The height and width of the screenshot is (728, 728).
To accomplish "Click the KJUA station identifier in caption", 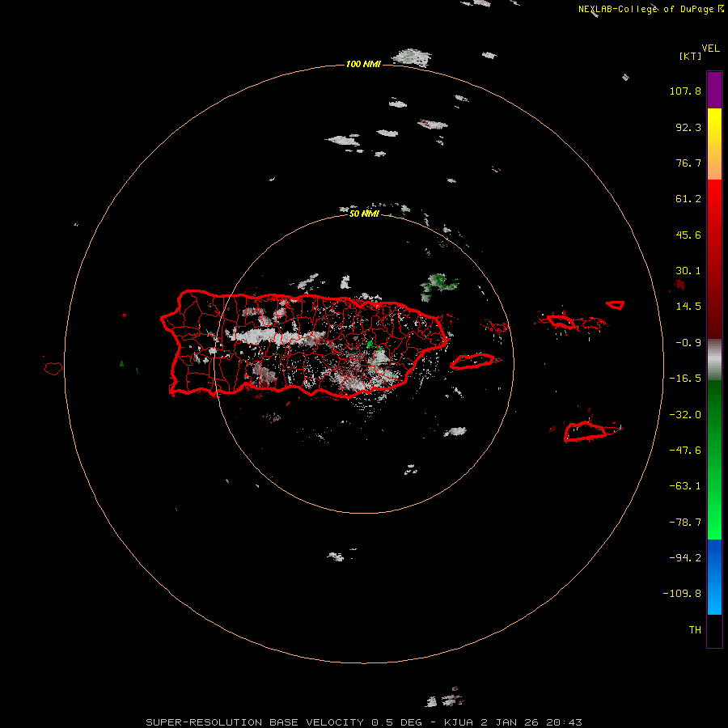I will tap(459, 722).
